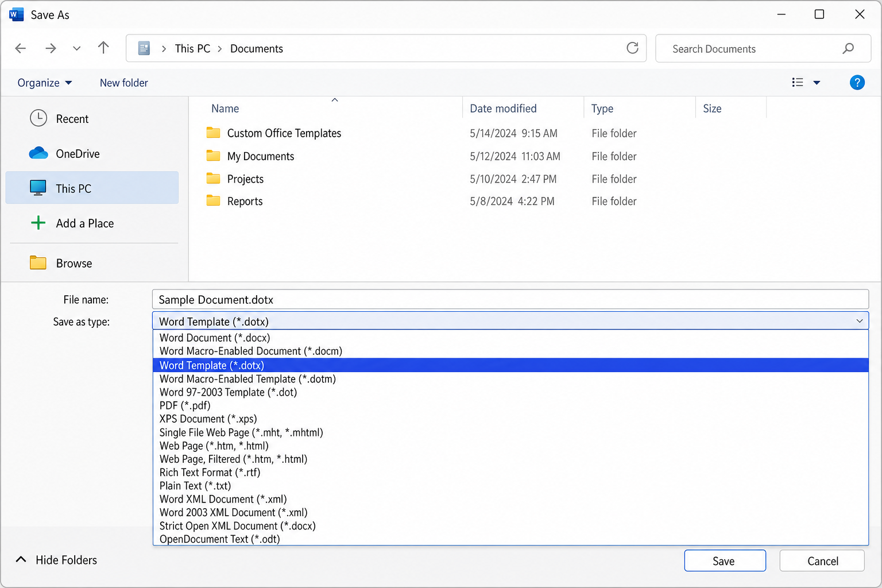Open the recent locations chevron

tap(76, 49)
